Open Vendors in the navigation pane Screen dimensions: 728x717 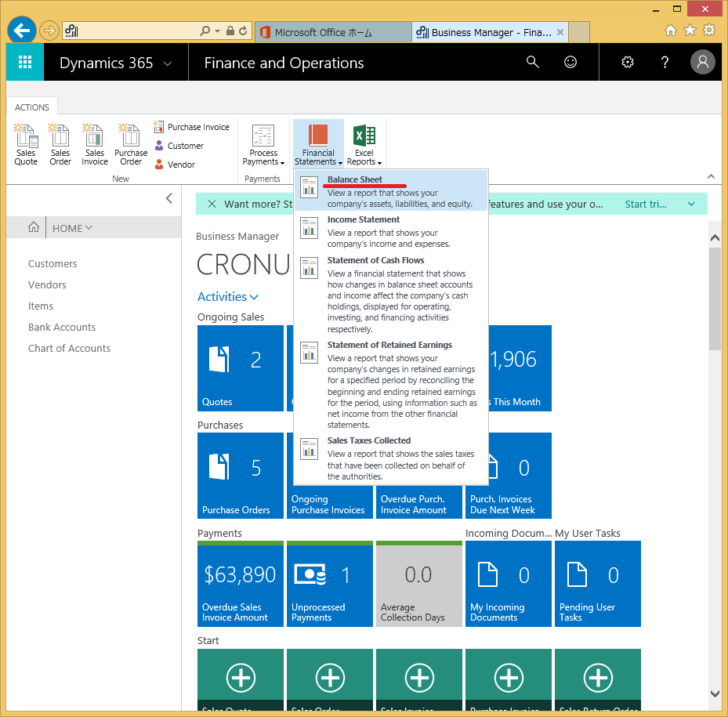tap(47, 284)
